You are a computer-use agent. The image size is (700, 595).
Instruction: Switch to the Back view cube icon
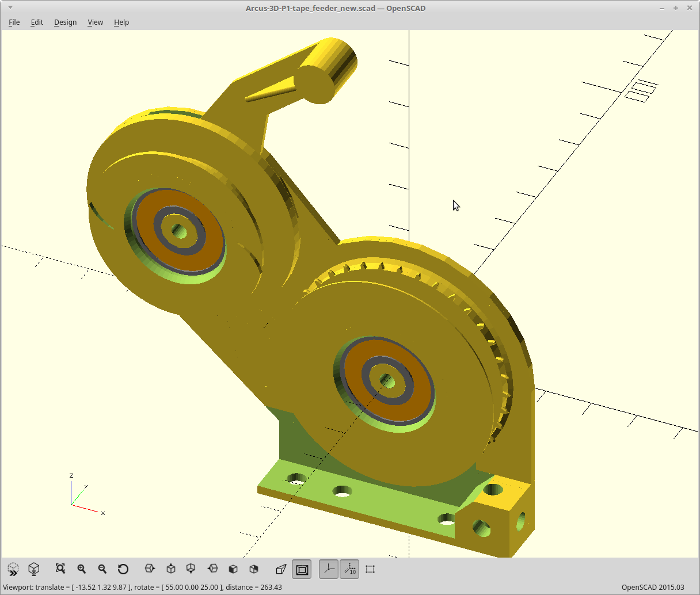click(254, 569)
